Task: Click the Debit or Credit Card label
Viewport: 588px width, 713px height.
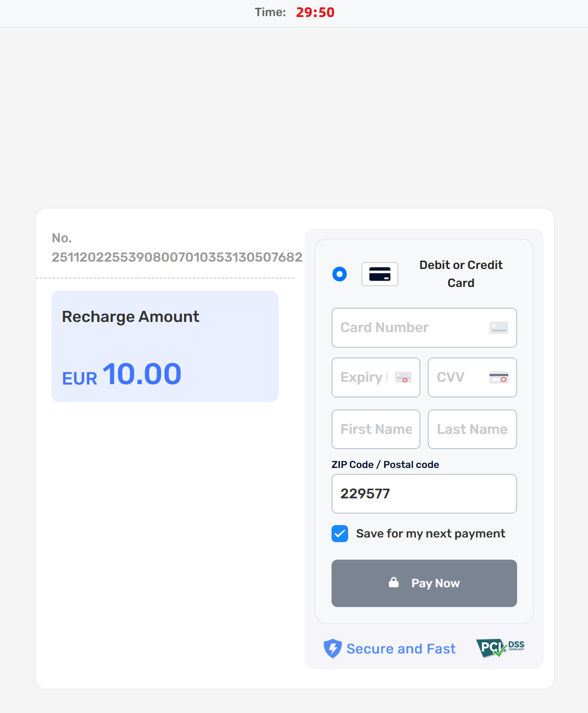Action: click(x=460, y=274)
